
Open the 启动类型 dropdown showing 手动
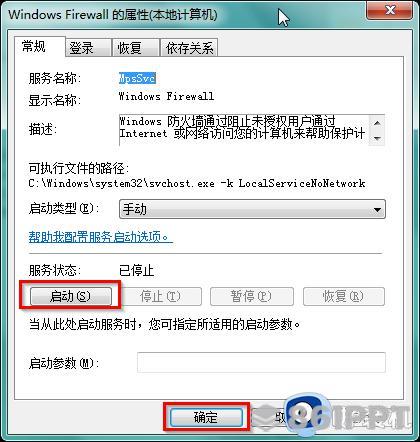point(252,209)
